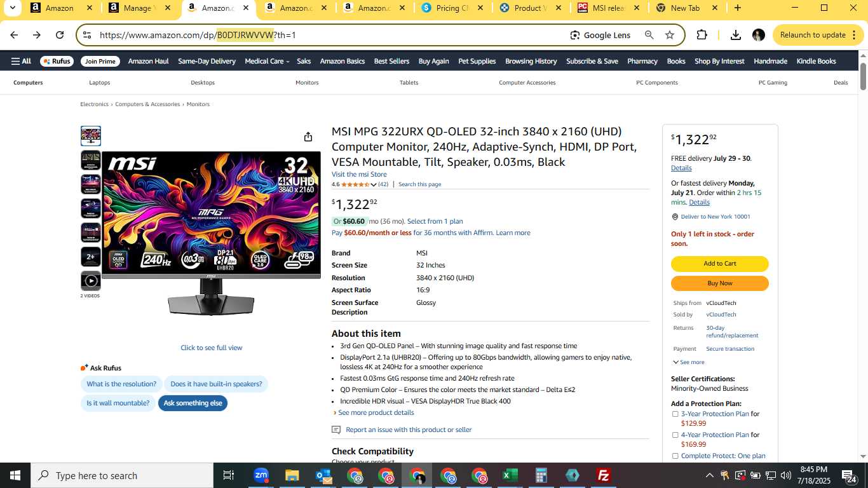Open the Monitors category in subnav
This screenshot has width=868, height=488.
(307, 83)
